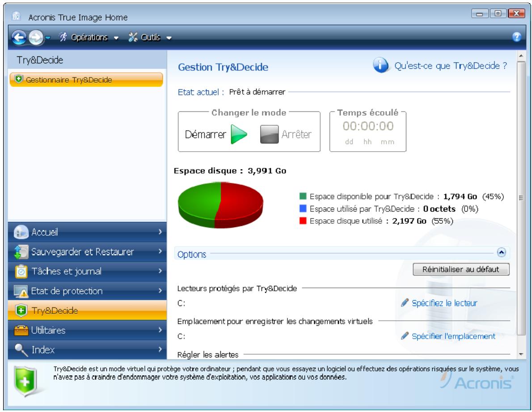This screenshot has height=412, width=532.
Task: Click the blue Try&Decide used space swatch
Action: pyautogui.click(x=303, y=208)
